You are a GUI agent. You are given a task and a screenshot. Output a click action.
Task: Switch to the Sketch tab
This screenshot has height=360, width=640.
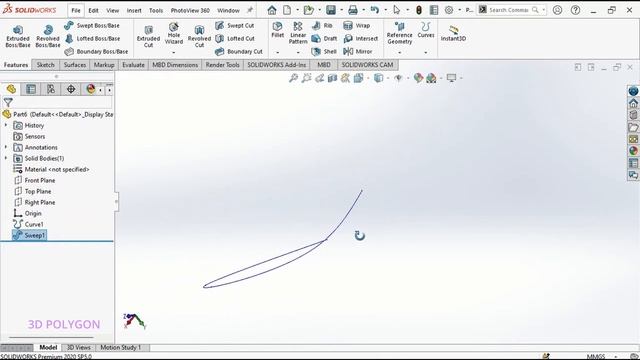tap(45, 64)
